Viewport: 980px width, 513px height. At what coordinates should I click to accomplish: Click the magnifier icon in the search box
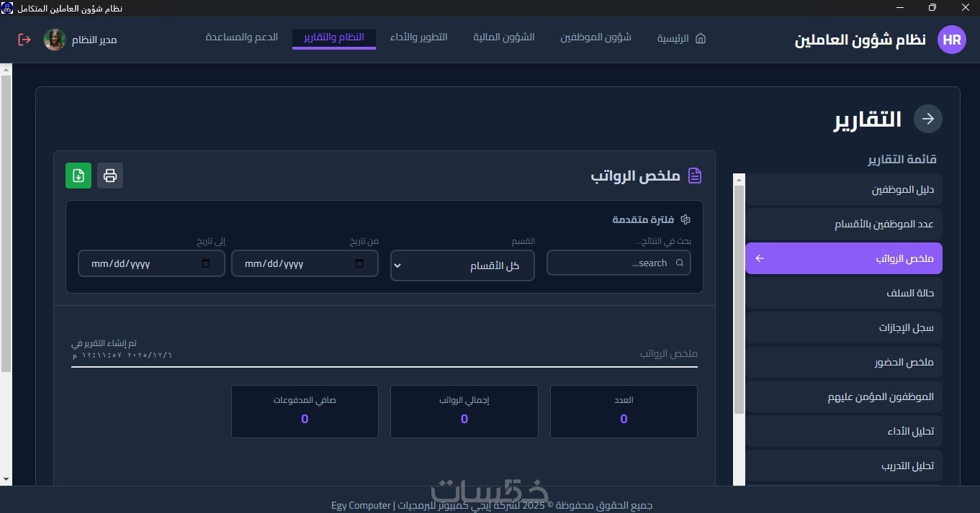(x=680, y=263)
